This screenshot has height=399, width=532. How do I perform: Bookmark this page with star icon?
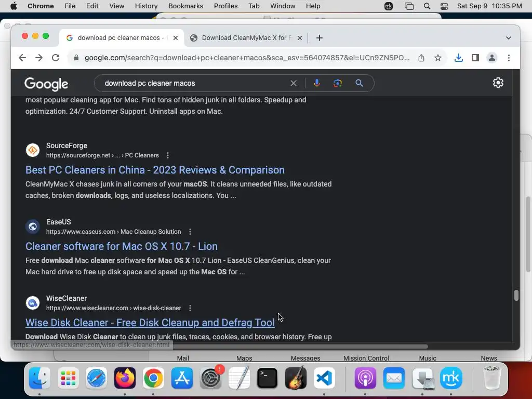coord(438,58)
